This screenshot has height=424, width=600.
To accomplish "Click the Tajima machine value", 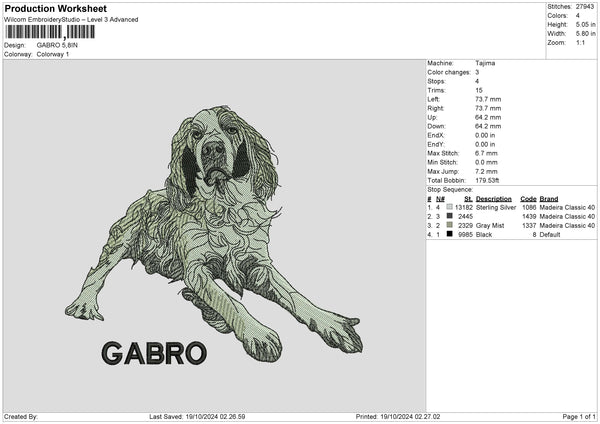I will tap(485, 63).
